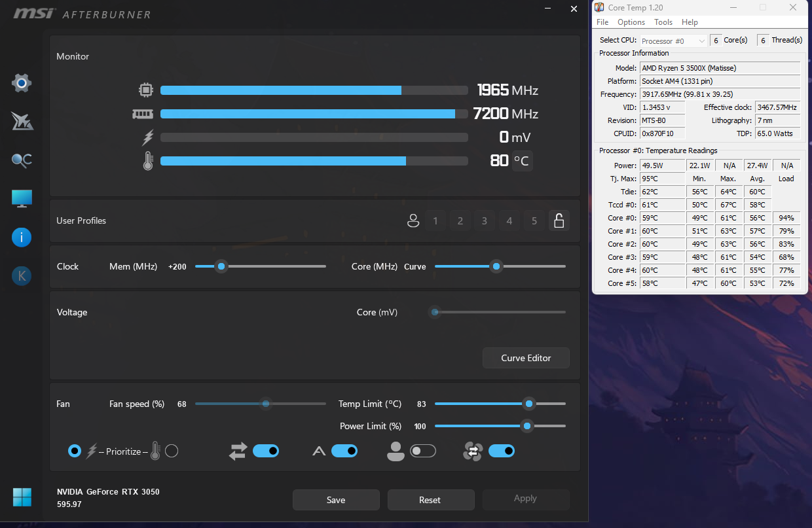The width and height of the screenshot is (812, 528).
Task: Select user profile slot 3
Action: tap(485, 221)
